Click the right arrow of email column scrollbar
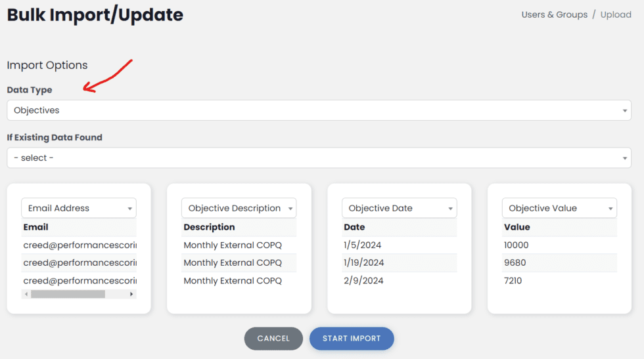 [x=131, y=294]
